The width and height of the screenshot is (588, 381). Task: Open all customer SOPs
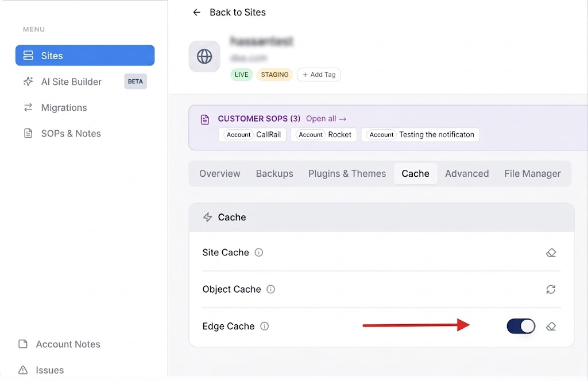326,119
